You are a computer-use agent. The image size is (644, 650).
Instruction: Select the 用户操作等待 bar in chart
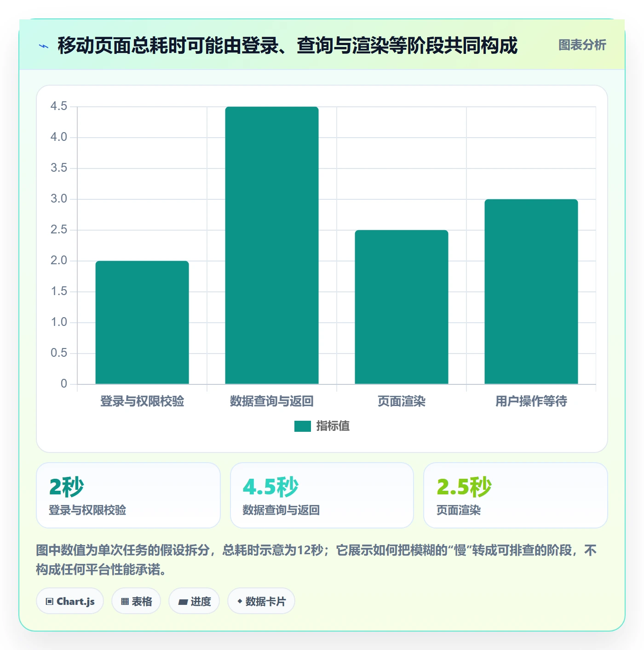(x=531, y=291)
